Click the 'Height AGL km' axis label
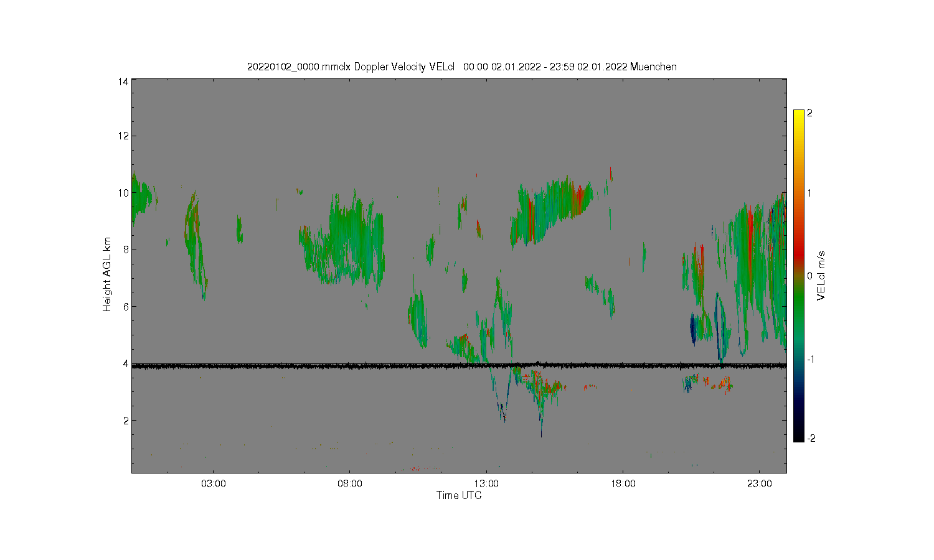 [107, 274]
